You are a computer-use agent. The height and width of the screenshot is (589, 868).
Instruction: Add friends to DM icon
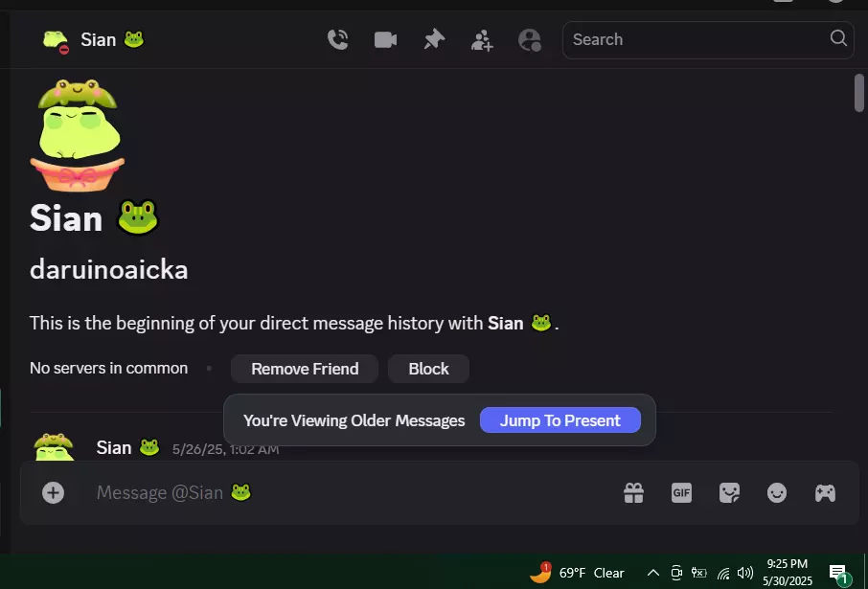tap(482, 40)
